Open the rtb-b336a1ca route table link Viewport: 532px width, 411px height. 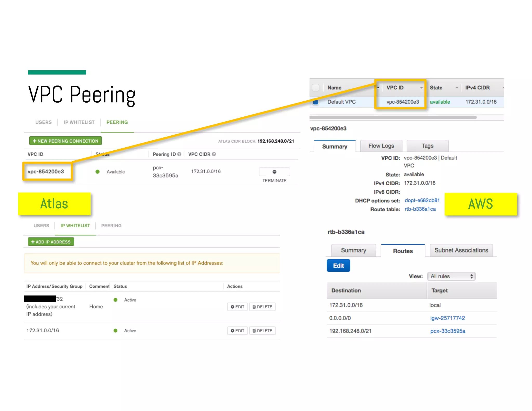[x=420, y=209]
